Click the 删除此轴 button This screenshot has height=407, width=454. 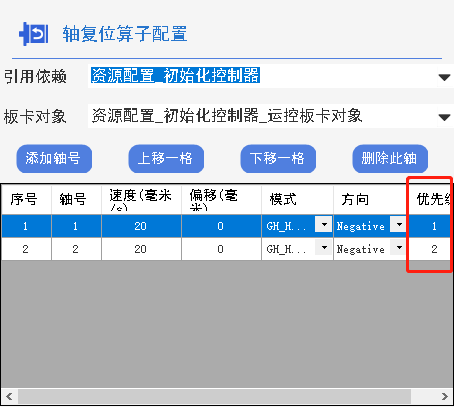(x=390, y=159)
